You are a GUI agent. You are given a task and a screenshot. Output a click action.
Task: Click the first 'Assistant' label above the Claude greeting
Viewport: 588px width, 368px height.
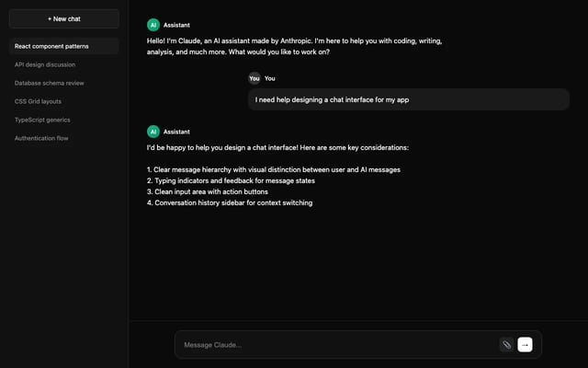click(176, 25)
